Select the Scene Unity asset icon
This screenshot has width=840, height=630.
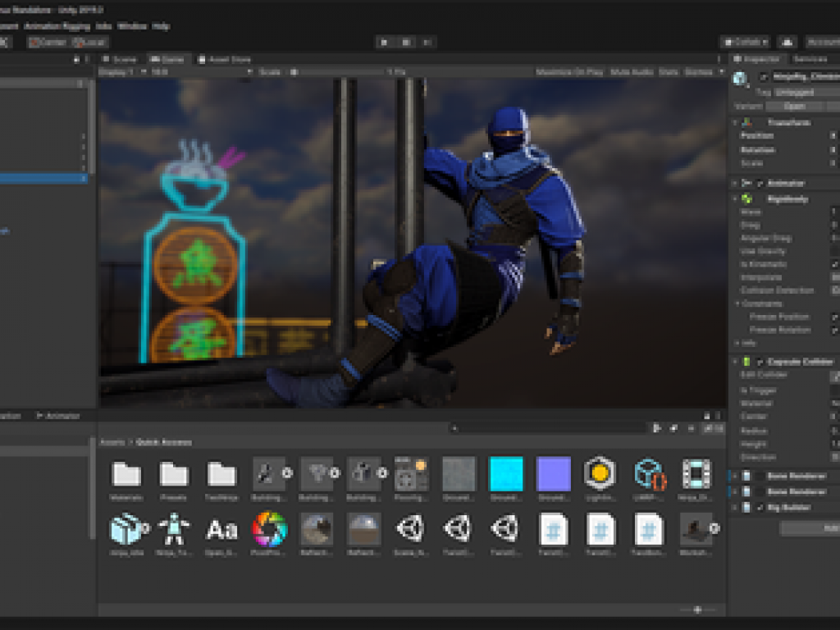pyautogui.click(x=410, y=529)
